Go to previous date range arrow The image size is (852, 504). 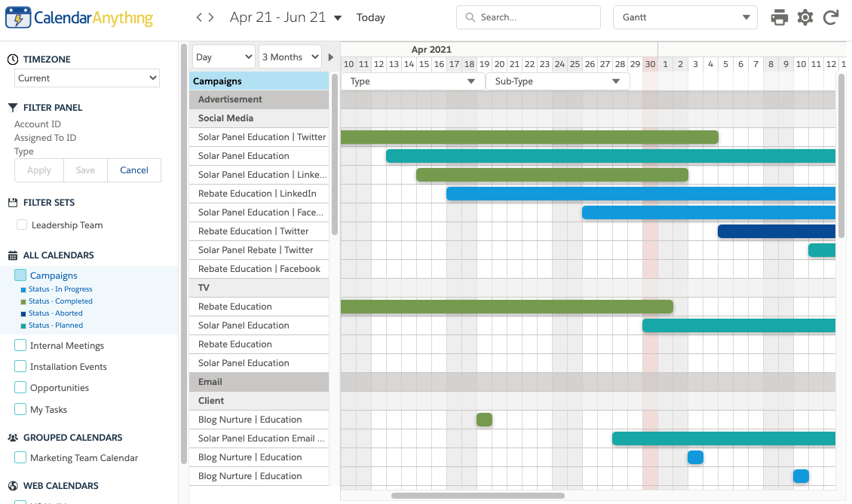pos(199,17)
